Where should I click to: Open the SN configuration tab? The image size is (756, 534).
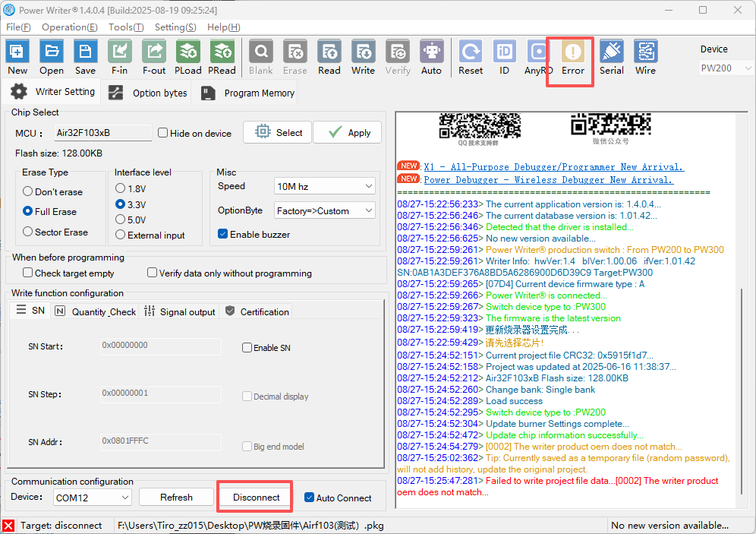click(30, 310)
